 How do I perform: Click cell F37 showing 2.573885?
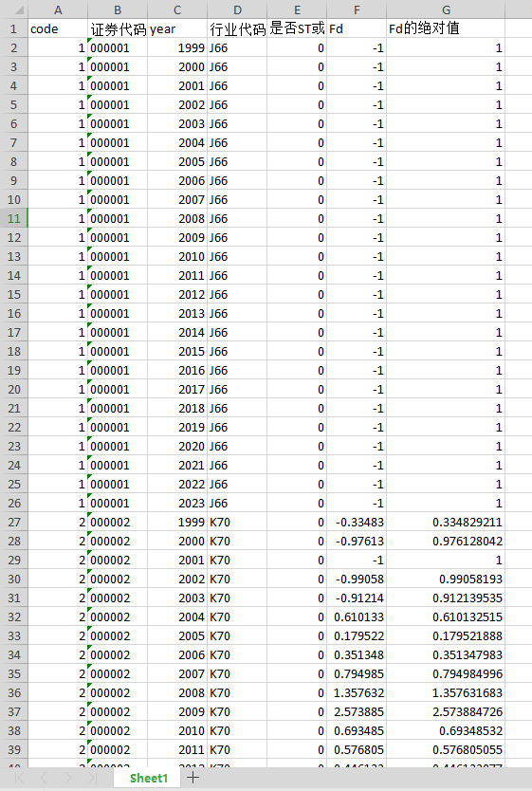(357, 711)
